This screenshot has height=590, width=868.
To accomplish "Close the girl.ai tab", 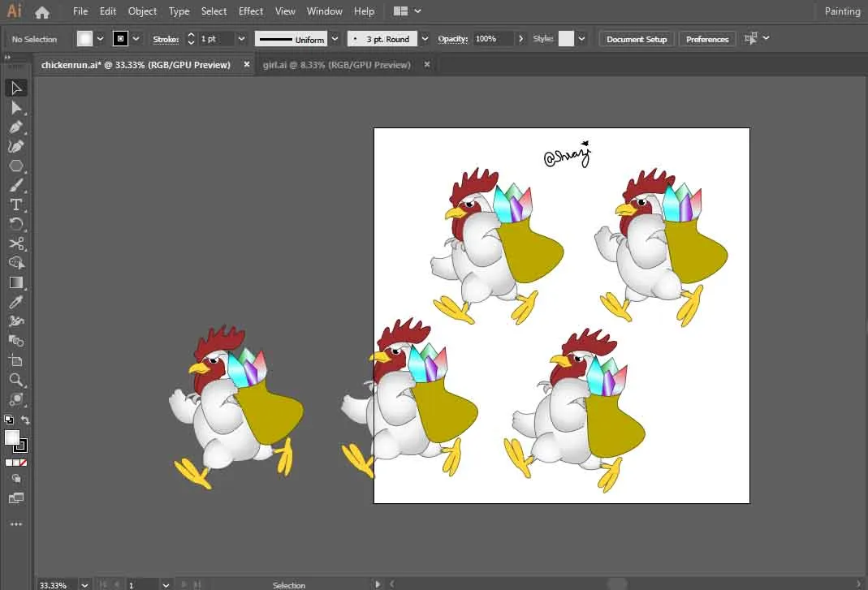I will coord(427,64).
